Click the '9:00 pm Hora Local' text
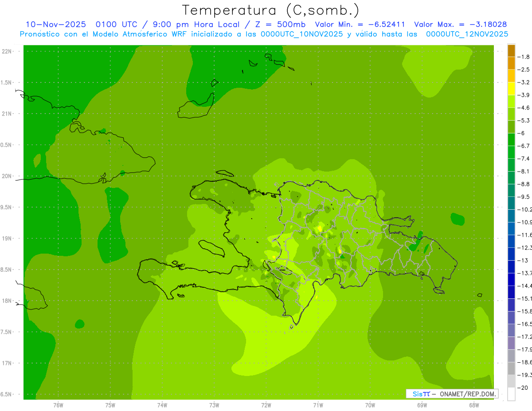532x411 pixels. click(196, 24)
